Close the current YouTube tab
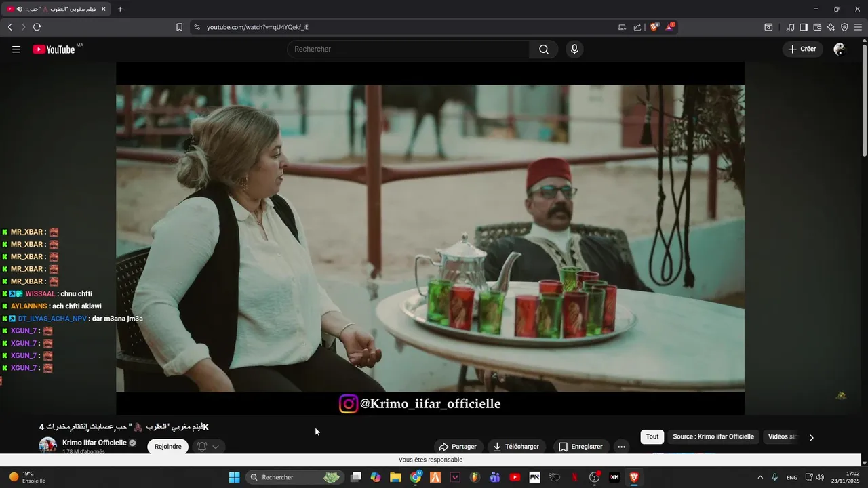 [x=104, y=9]
